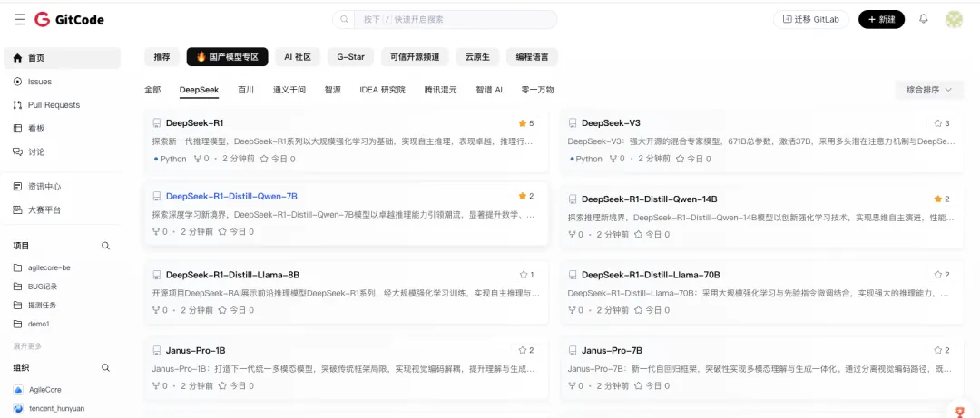Star the Janus-Pro-7B repository
The image size is (980, 418).
pos(937,351)
